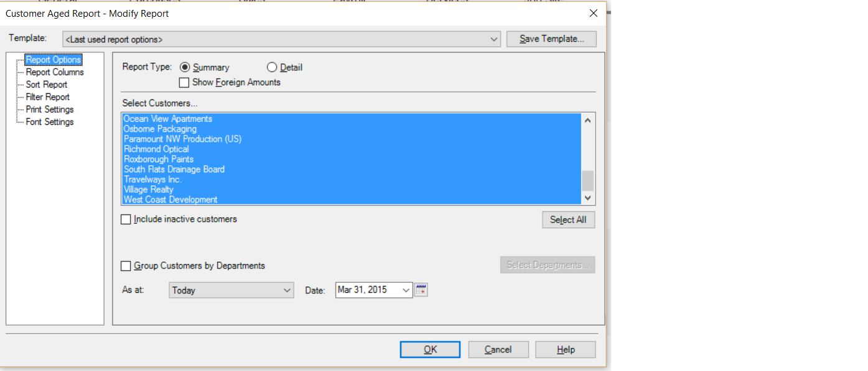Open Font Settings section
The width and height of the screenshot is (868, 371).
click(50, 122)
